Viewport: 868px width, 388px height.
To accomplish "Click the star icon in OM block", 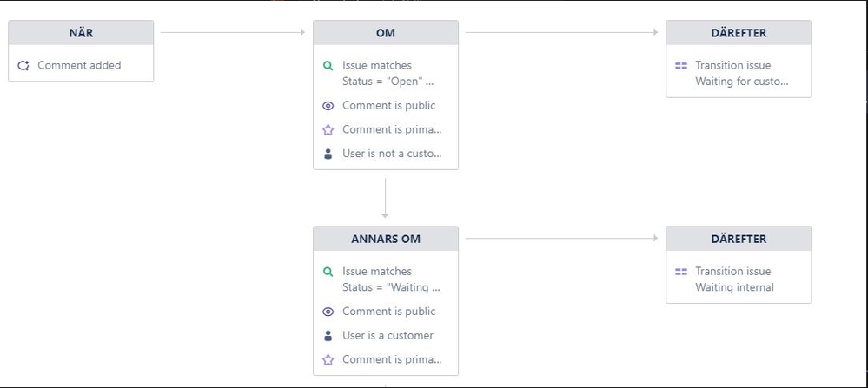I will (328, 130).
